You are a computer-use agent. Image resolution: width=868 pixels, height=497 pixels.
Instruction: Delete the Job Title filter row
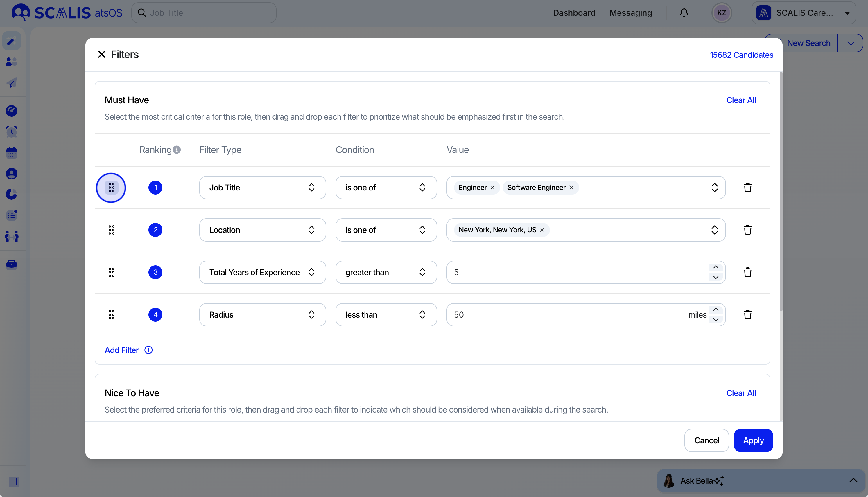[747, 188]
